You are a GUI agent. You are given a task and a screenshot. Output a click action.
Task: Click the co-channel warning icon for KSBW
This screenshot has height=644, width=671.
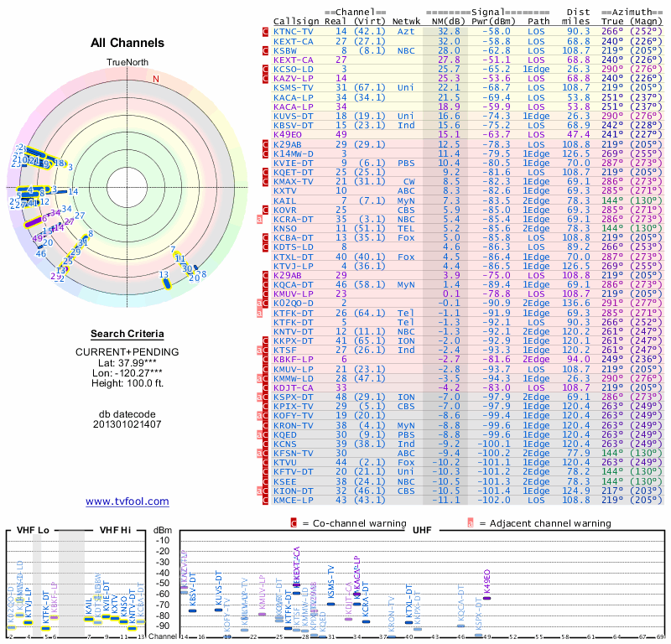pyautogui.click(x=266, y=50)
